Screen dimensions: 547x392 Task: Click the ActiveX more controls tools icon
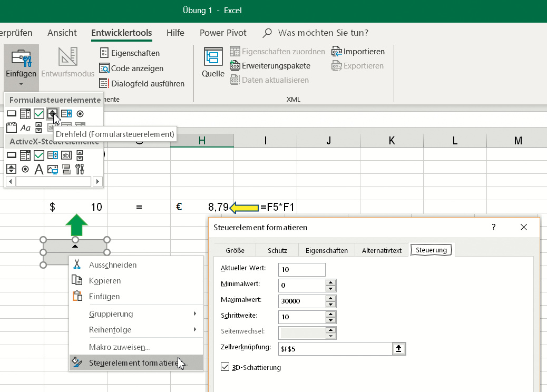click(x=80, y=169)
